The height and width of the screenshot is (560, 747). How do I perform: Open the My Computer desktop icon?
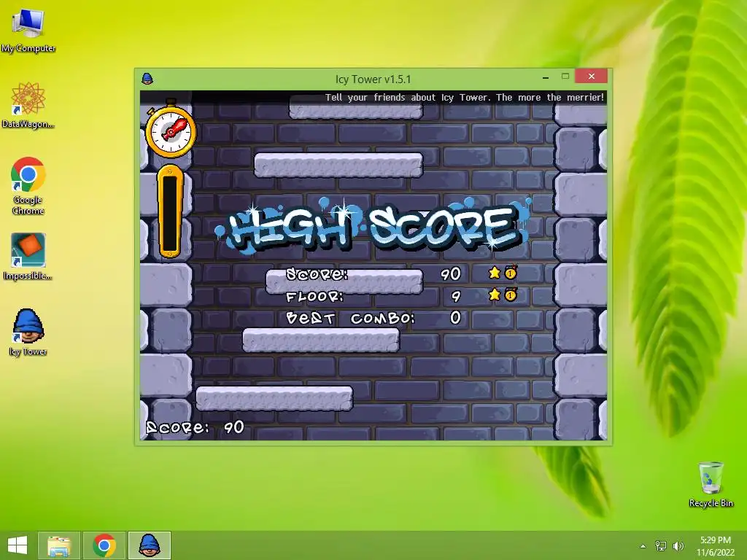coord(28,30)
